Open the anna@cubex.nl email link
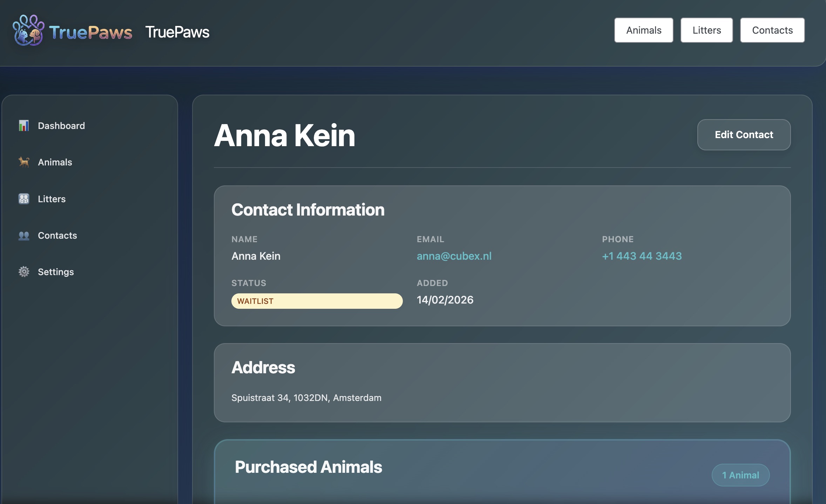826x504 pixels. tap(454, 256)
